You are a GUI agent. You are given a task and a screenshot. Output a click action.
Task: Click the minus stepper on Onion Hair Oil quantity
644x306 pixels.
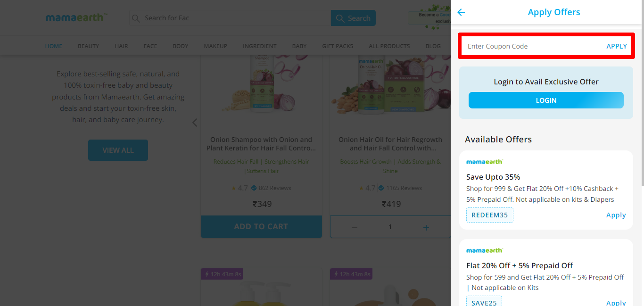pyautogui.click(x=354, y=227)
